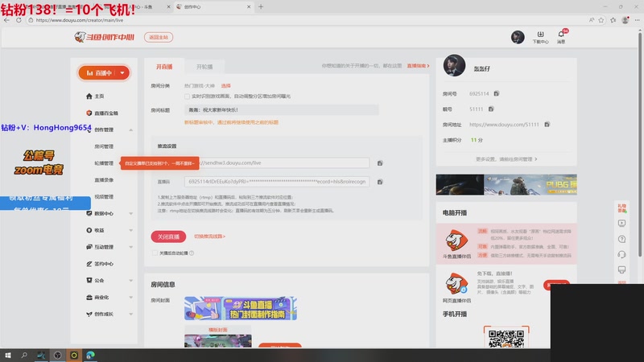Open the customer service headset icon
This screenshot has width=644, height=362.
[621, 254]
